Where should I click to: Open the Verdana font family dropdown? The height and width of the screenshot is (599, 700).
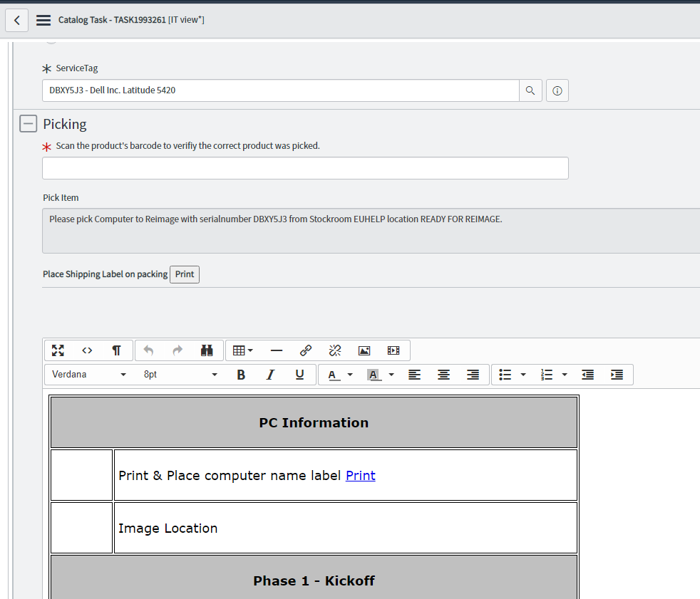(88, 375)
